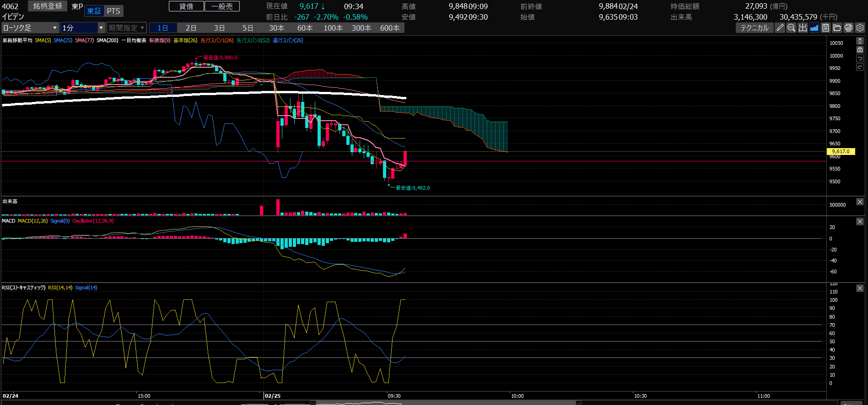Select the 東証 market toggle

point(94,11)
